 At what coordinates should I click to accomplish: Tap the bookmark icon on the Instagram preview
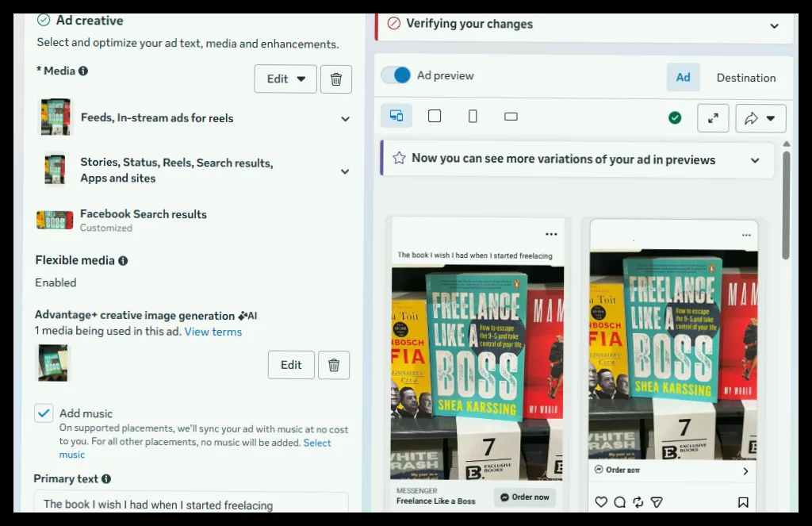[x=743, y=502]
